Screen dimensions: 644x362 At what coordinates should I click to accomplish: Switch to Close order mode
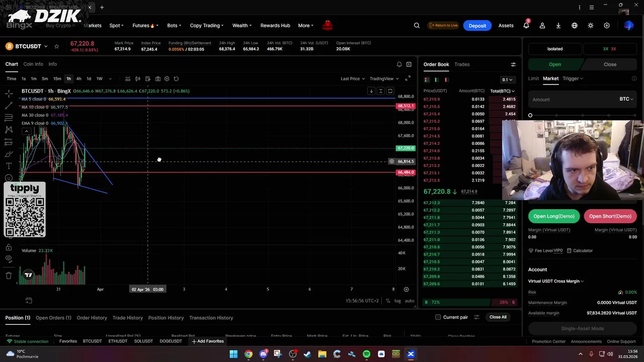tap(610, 64)
